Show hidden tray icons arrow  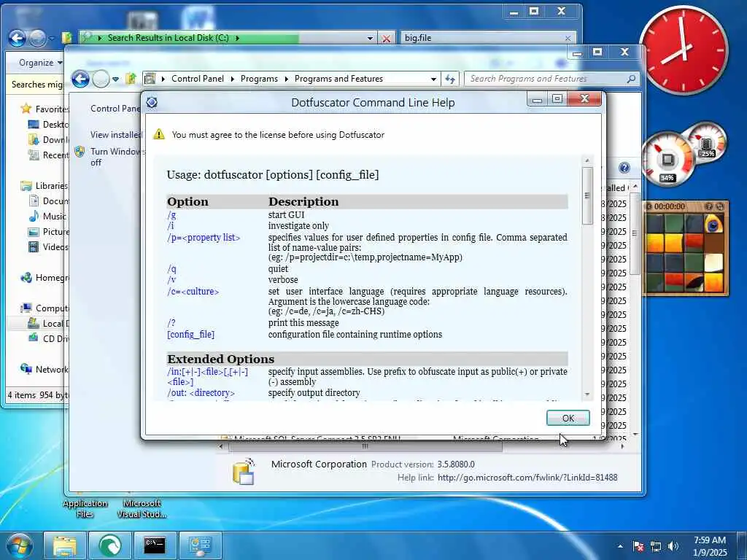tap(620, 545)
